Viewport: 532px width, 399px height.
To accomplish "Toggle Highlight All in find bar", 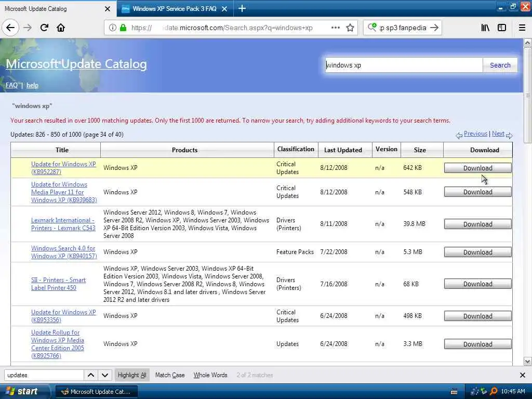I will point(132,375).
